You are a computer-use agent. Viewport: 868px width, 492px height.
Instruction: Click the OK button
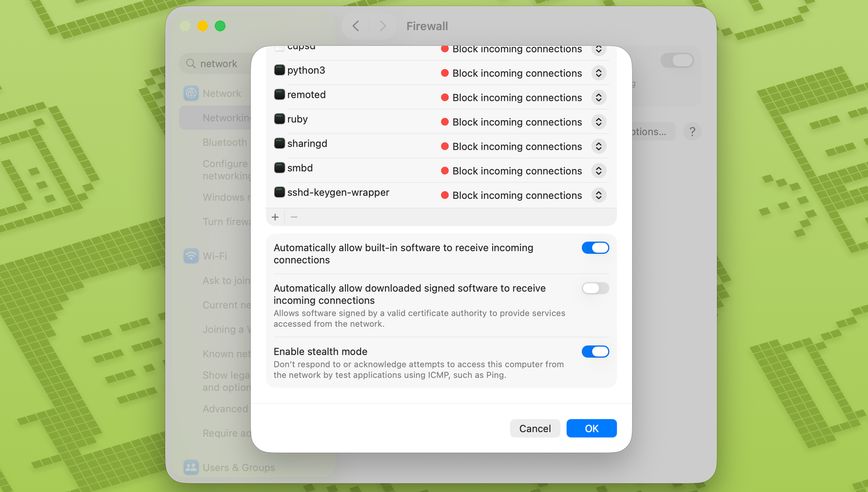[591, 429]
